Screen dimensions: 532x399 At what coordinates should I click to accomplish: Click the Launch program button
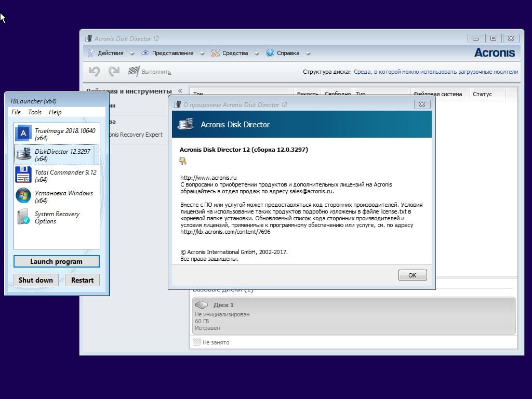click(x=56, y=261)
